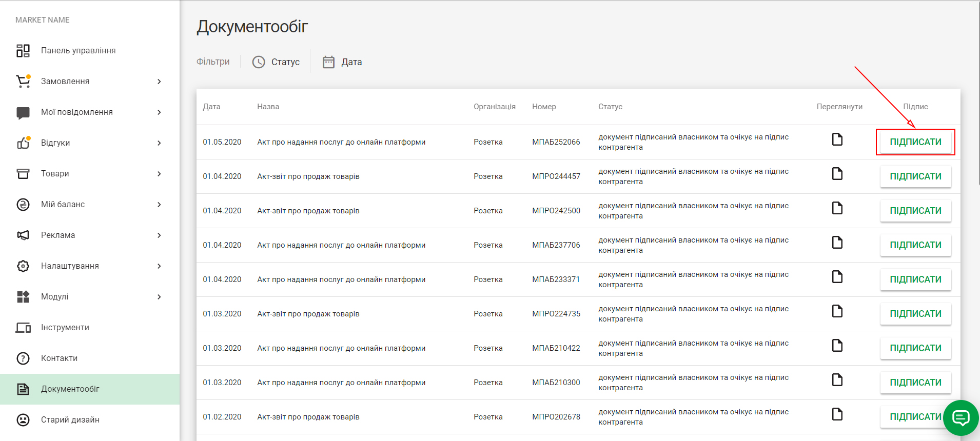The height and width of the screenshot is (441, 980).
Task: Click the Реклама megaphone icon
Action: tap(23, 235)
